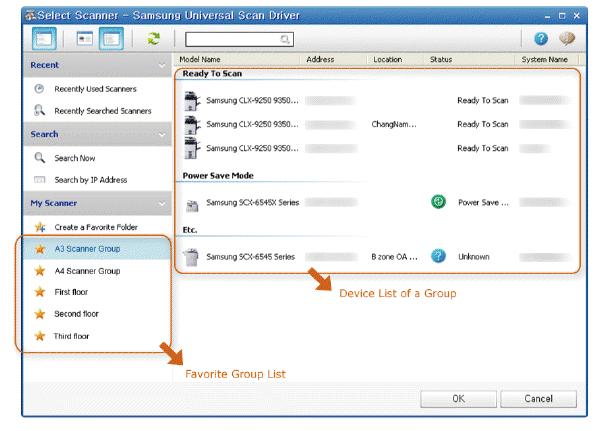This screenshot has height=431, width=598.
Task: Sort by Model Name column header
Action: 199,60
